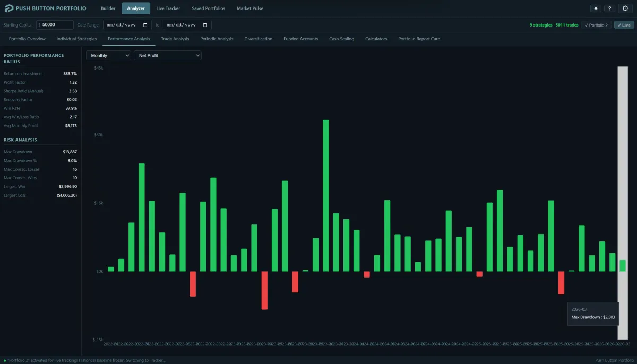
Task: Open the Live Tracker section
Action: click(x=168, y=8)
